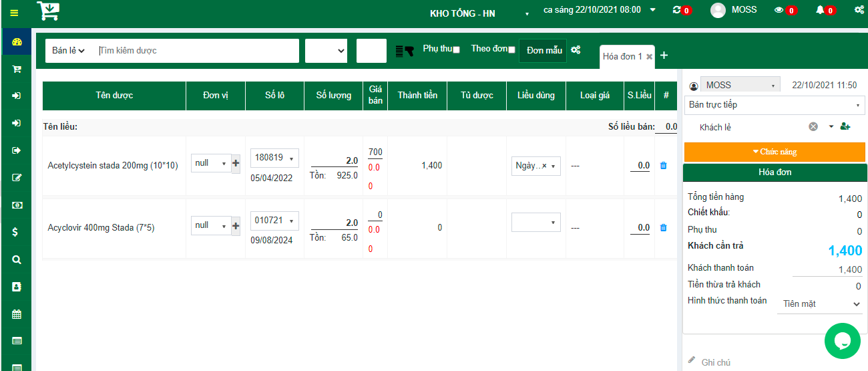Add a new invoice tab with plus
Viewport: 868px width, 371px height.
[x=664, y=55]
